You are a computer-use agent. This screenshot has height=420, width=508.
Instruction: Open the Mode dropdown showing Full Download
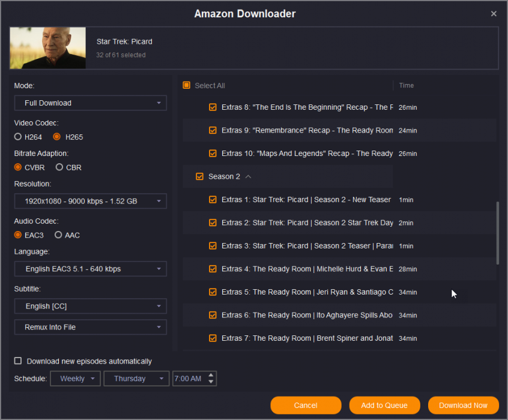[91, 103]
